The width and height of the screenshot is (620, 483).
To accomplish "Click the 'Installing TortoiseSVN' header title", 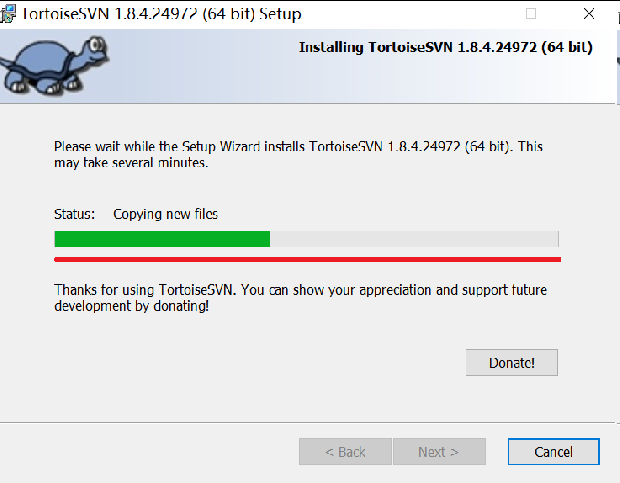I will point(446,47).
